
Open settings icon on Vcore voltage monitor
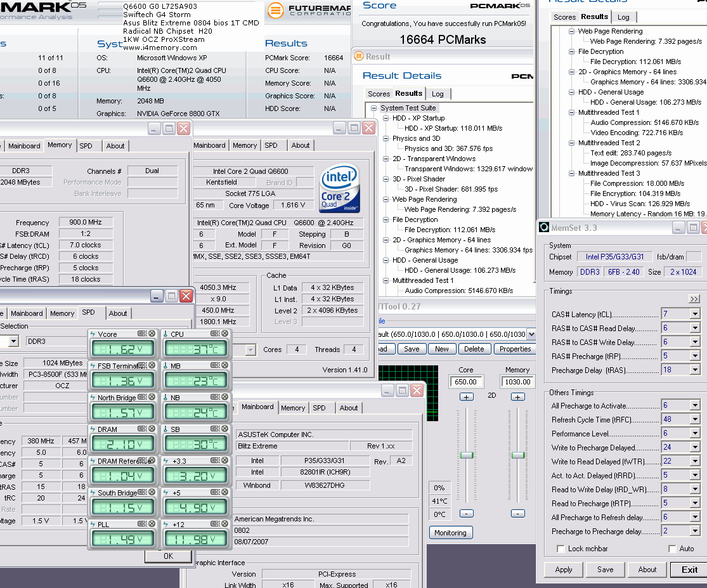click(142, 334)
